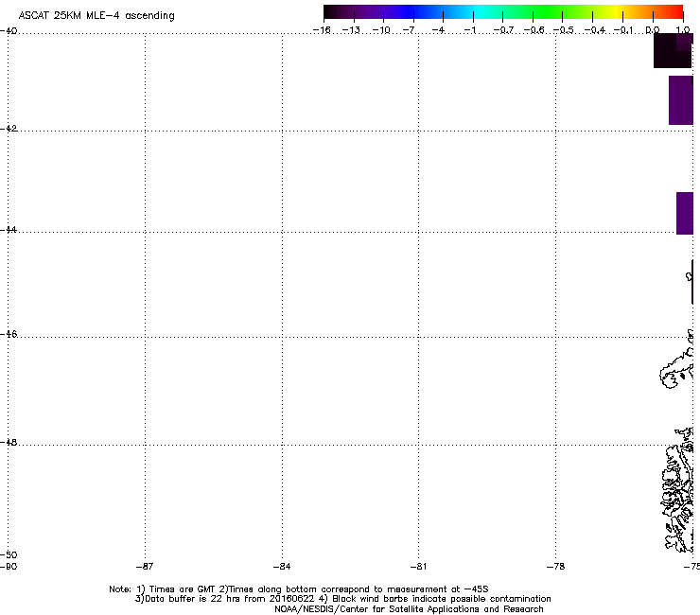
Task: Click the 'Times are GMT' note line
Action: [x=299, y=589]
